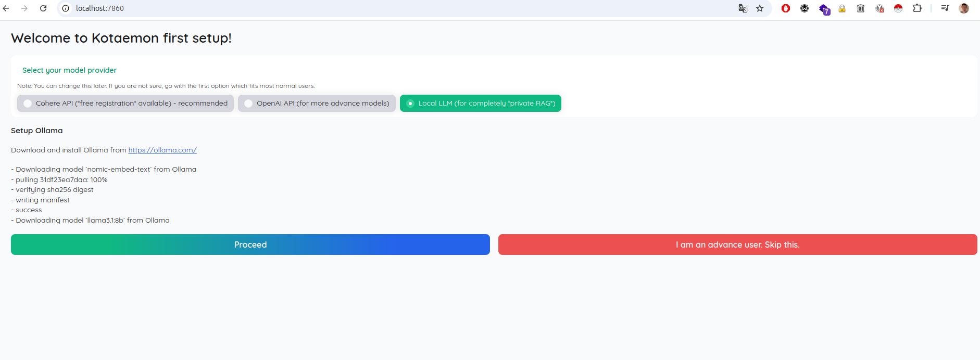The width and height of the screenshot is (980, 360).
Task: Click the 'Setup Ollama' heading
Action: tap(37, 131)
